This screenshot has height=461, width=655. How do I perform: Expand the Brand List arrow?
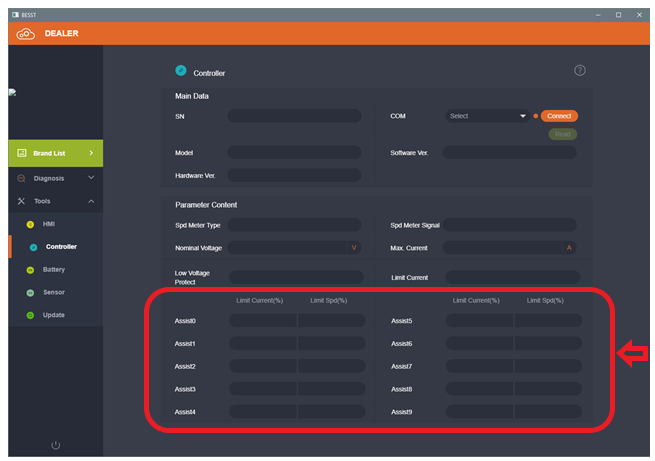91,153
